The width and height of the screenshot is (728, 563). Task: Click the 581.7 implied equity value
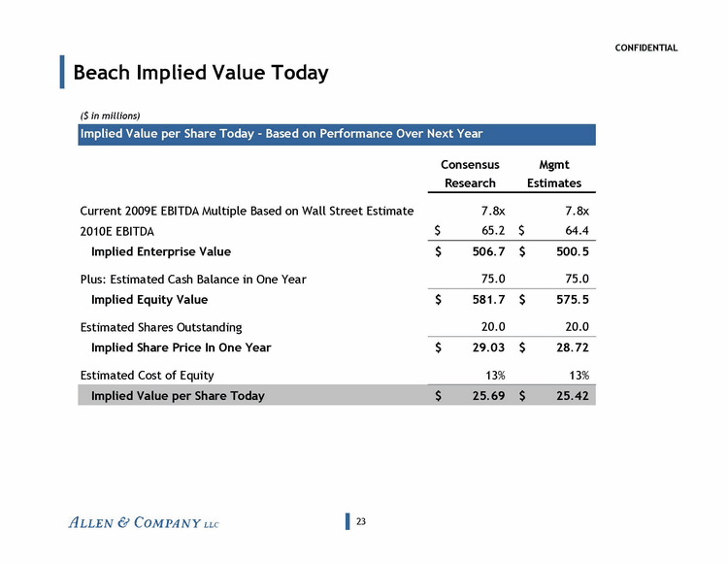(479, 300)
